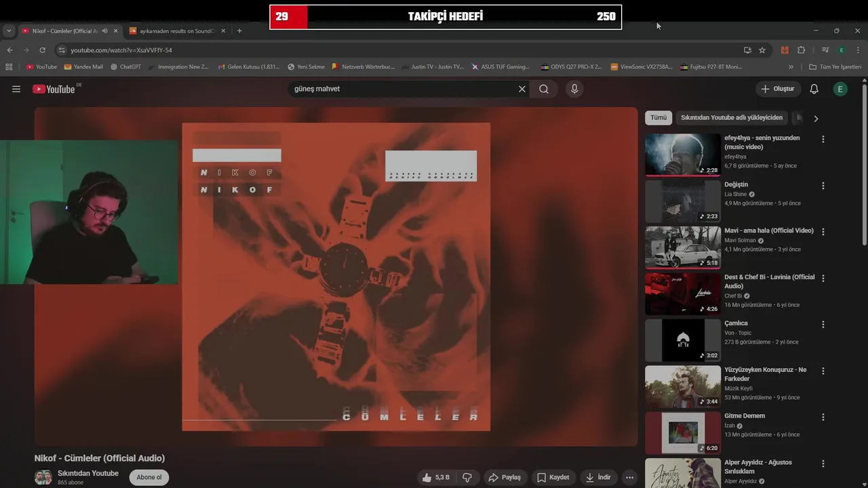Image resolution: width=868 pixels, height=488 pixels.
Task: Download the video with İndir
Action: pyautogui.click(x=598, y=477)
